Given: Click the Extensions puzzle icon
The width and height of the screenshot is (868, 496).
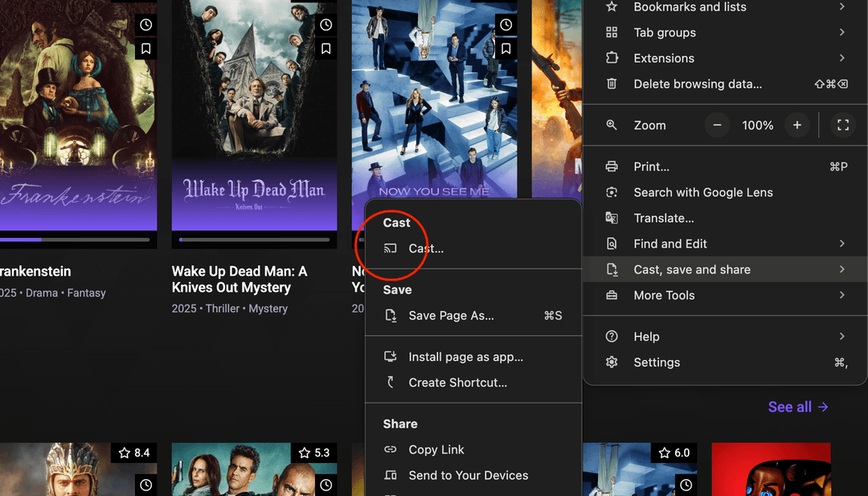Looking at the screenshot, I should click(612, 58).
